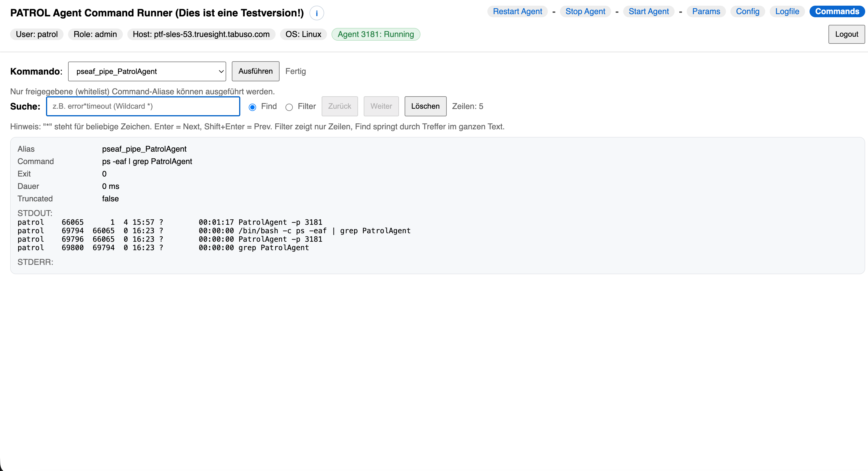The height and width of the screenshot is (471, 868).
Task: Click the Start Agent link
Action: [x=648, y=12]
